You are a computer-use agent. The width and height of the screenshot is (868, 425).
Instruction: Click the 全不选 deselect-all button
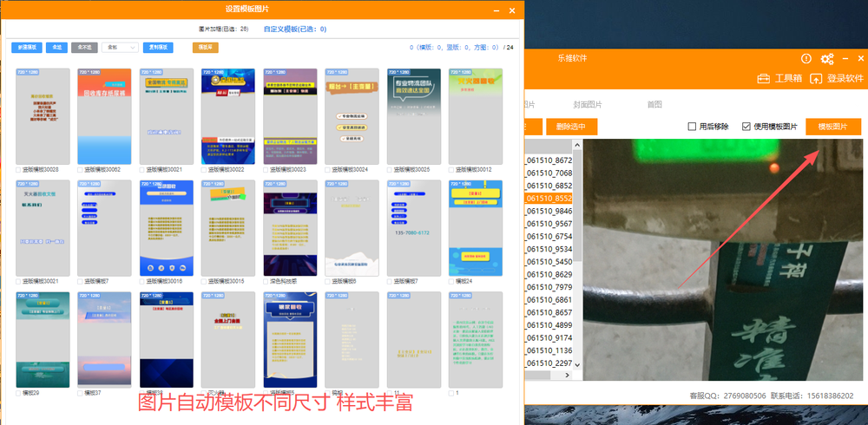(x=85, y=48)
